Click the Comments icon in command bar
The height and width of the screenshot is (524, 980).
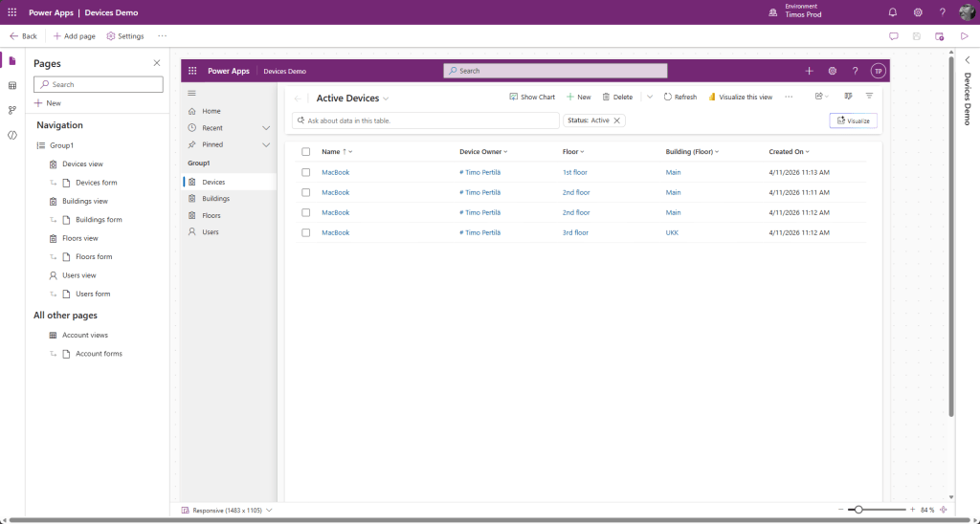[x=893, y=36]
